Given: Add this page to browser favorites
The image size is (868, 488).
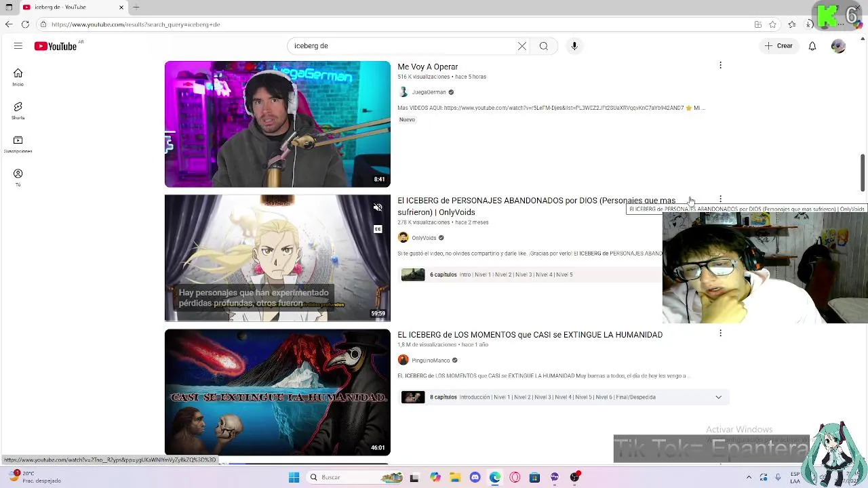Looking at the screenshot, I should [x=772, y=24].
